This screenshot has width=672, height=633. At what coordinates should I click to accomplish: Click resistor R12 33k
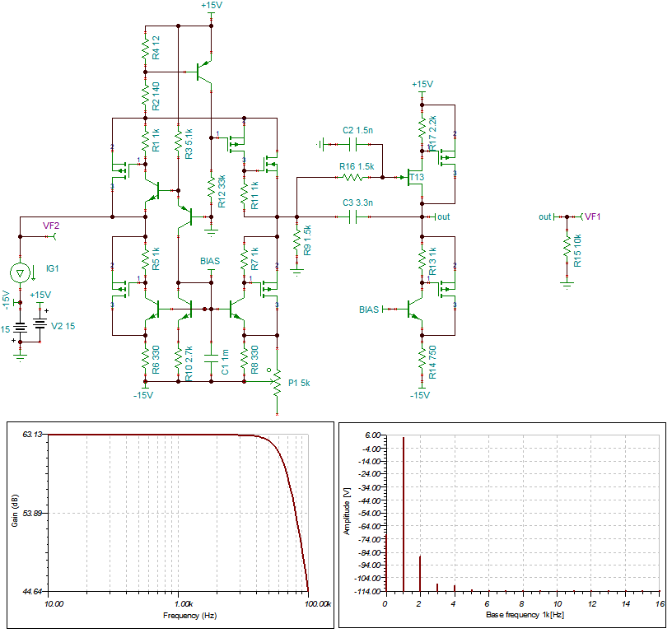pyautogui.click(x=212, y=187)
